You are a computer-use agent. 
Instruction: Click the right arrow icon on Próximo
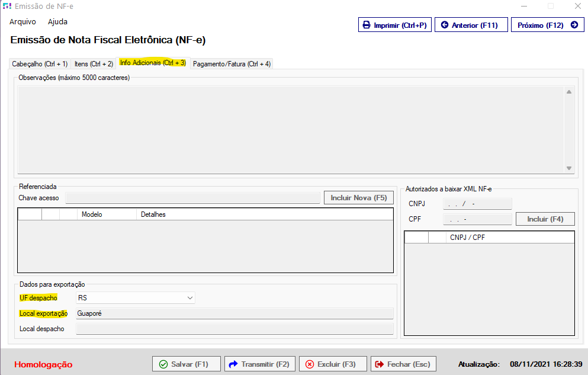[574, 25]
